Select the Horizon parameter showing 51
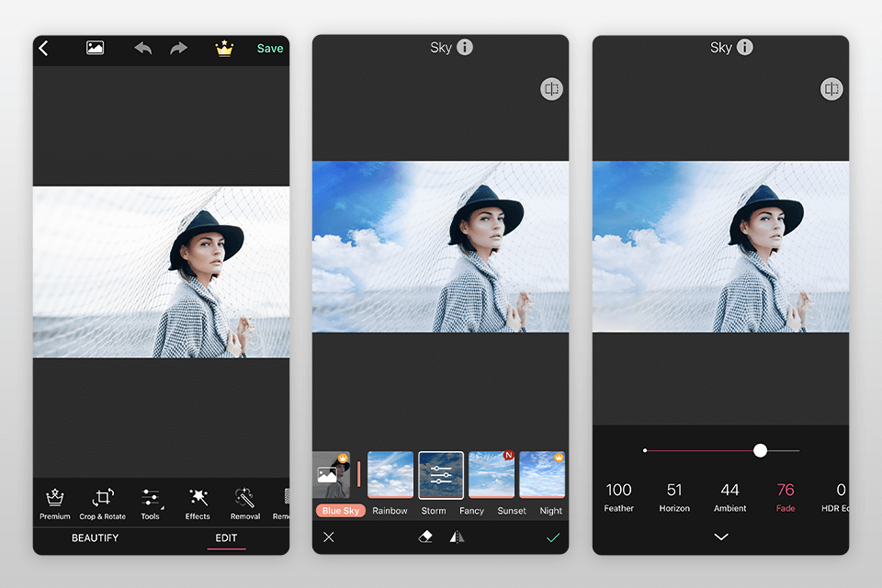The image size is (882, 588). 674,497
